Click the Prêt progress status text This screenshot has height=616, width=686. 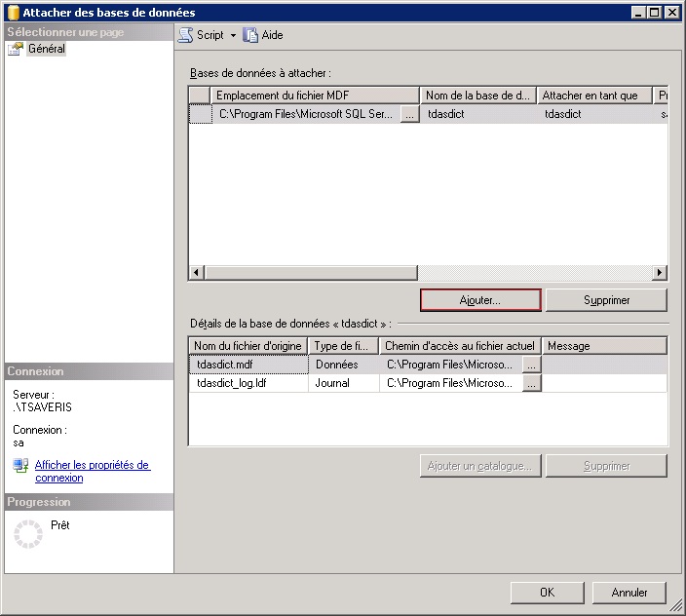(x=60, y=525)
